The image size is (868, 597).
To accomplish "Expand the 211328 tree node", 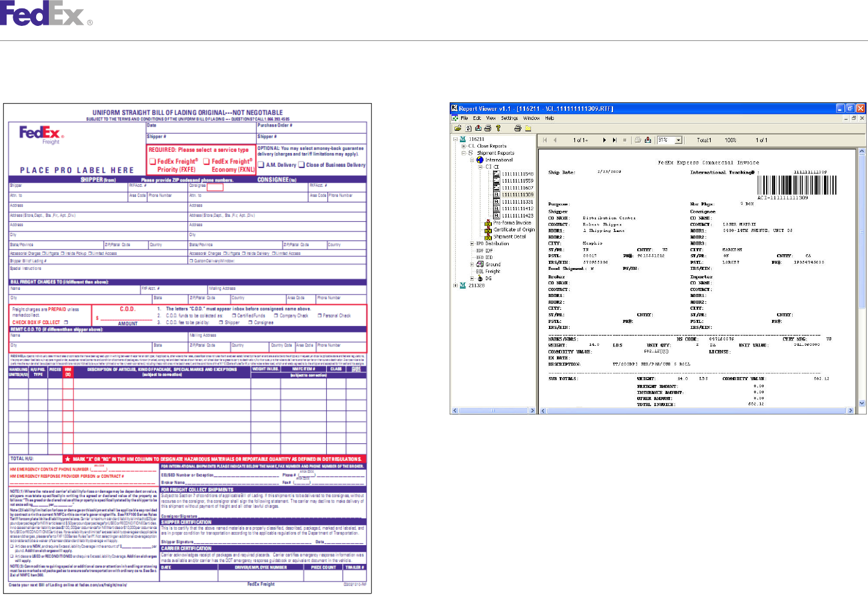I will tap(456, 286).
